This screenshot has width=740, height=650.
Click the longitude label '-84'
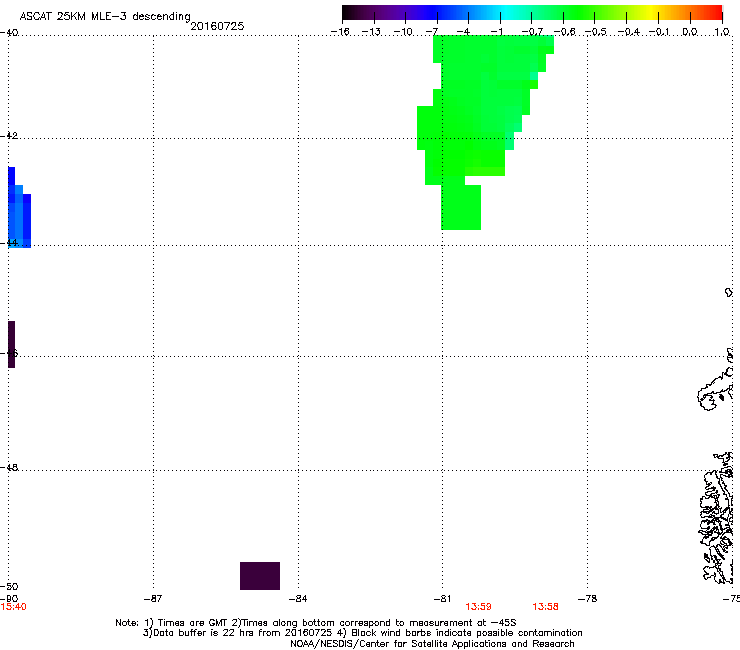[298, 599]
